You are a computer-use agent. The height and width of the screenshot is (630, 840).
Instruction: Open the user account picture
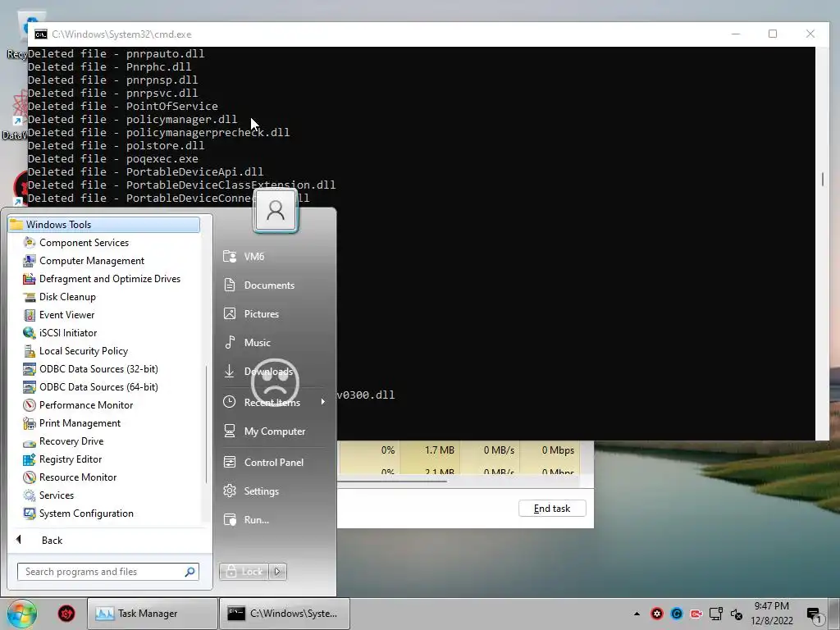tap(276, 210)
